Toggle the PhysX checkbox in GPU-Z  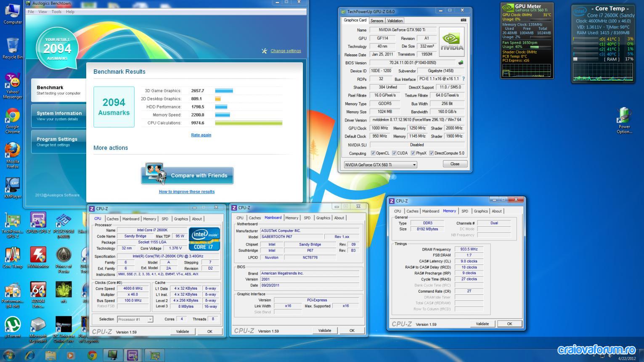[413, 153]
